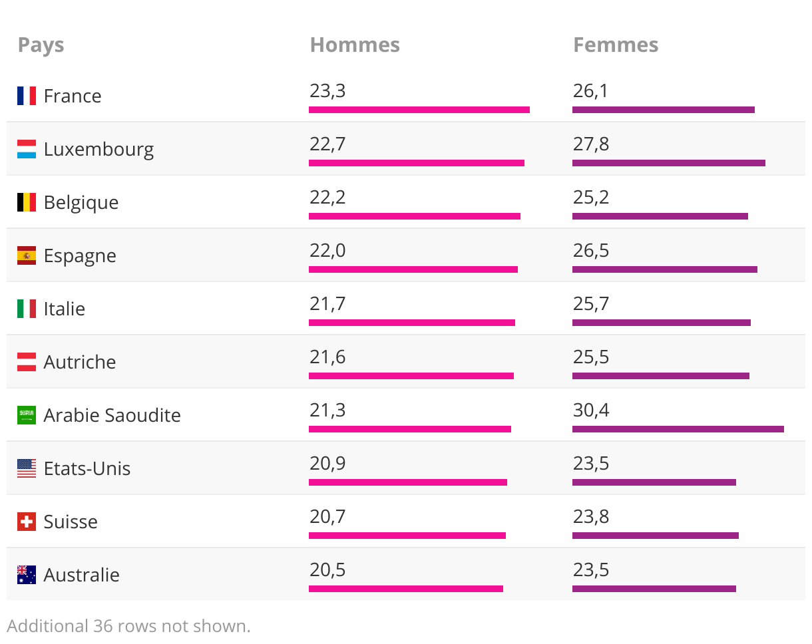This screenshot has height=644, width=812.
Task: Select the Espagne flag icon
Action: (x=27, y=255)
